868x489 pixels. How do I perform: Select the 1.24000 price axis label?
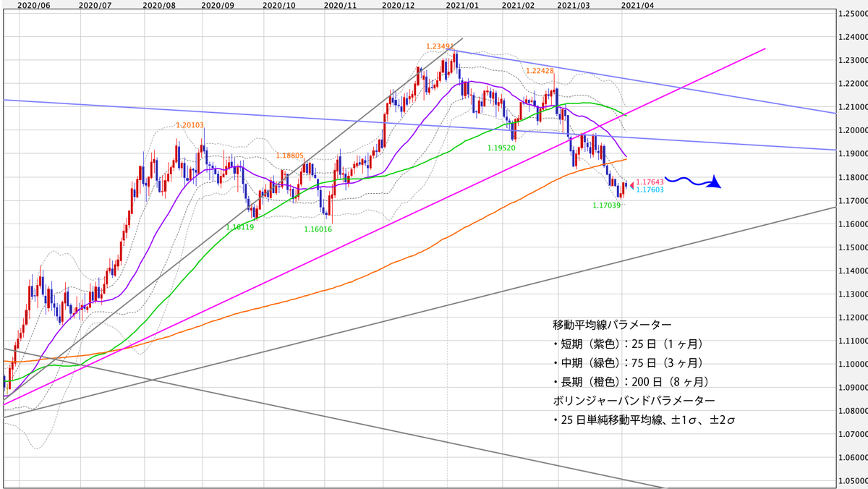coord(852,37)
